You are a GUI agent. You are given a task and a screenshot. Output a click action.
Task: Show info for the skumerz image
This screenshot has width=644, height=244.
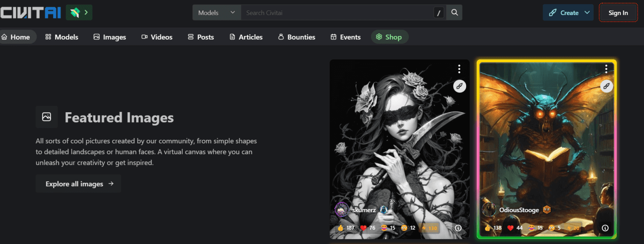(x=458, y=228)
